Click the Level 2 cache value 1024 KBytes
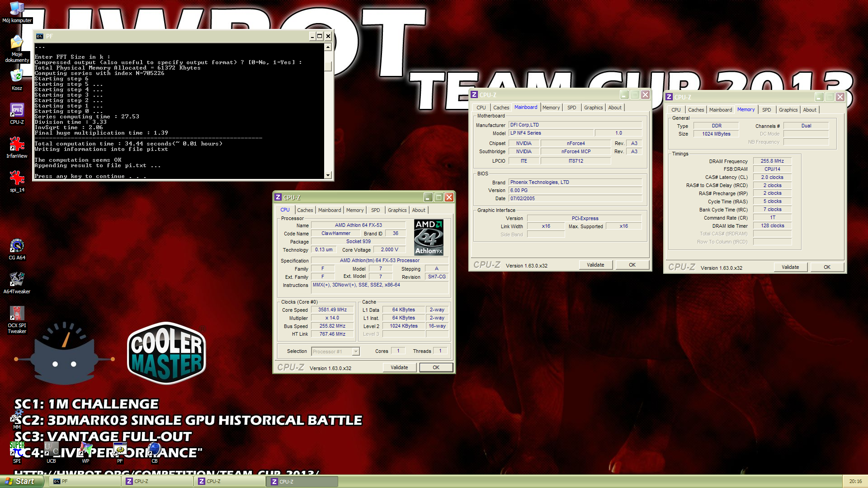 [x=404, y=326]
